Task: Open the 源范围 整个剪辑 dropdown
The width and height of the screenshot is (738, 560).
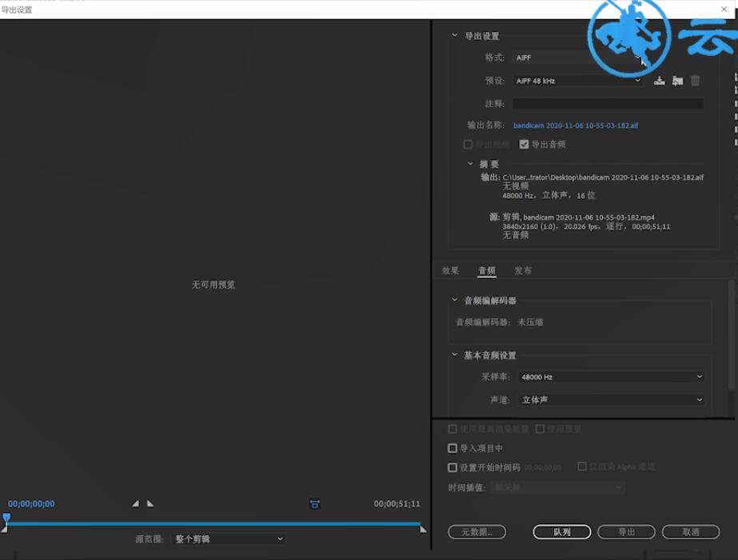Action: [x=229, y=539]
